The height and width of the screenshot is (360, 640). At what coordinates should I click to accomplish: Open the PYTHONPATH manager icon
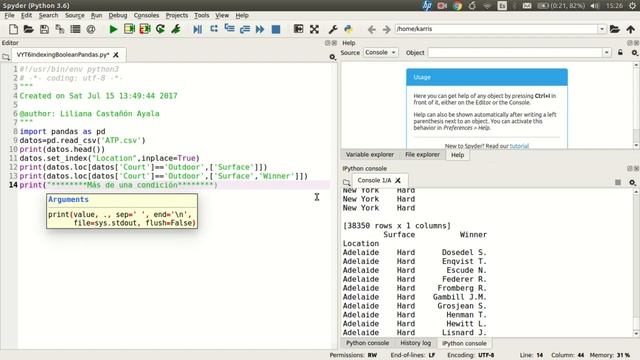348,29
